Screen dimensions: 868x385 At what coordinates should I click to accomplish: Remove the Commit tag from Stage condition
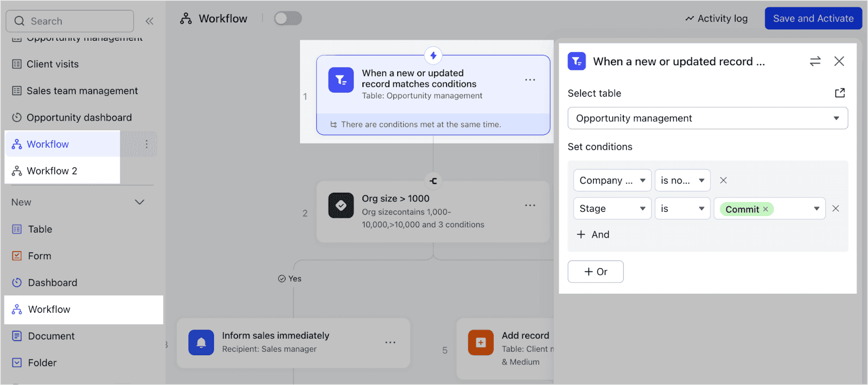765,209
